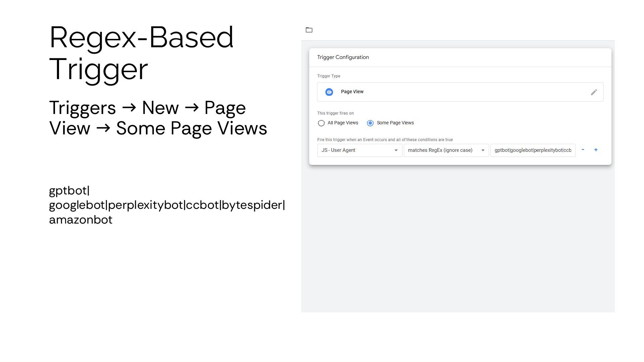
Task: Click the "Fire this trigger when an Event occurs" text
Action: pyautogui.click(x=385, y=140)
